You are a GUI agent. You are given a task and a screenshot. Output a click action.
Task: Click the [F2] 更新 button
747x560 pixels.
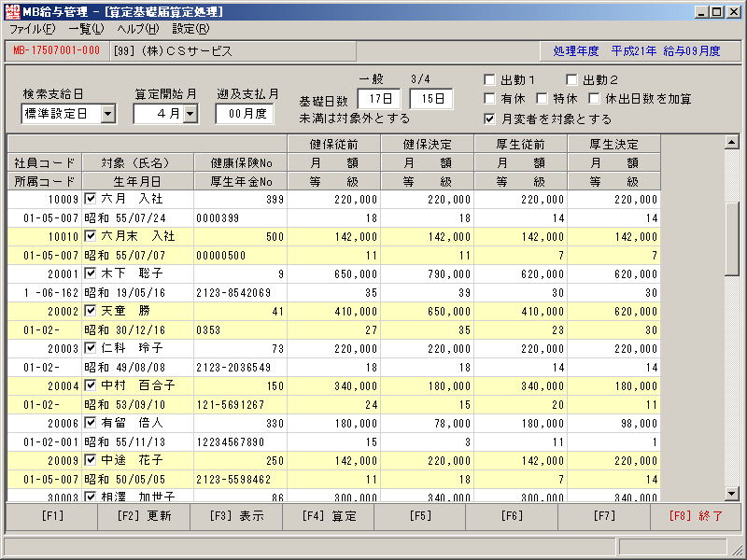click(x=144, y=516)
